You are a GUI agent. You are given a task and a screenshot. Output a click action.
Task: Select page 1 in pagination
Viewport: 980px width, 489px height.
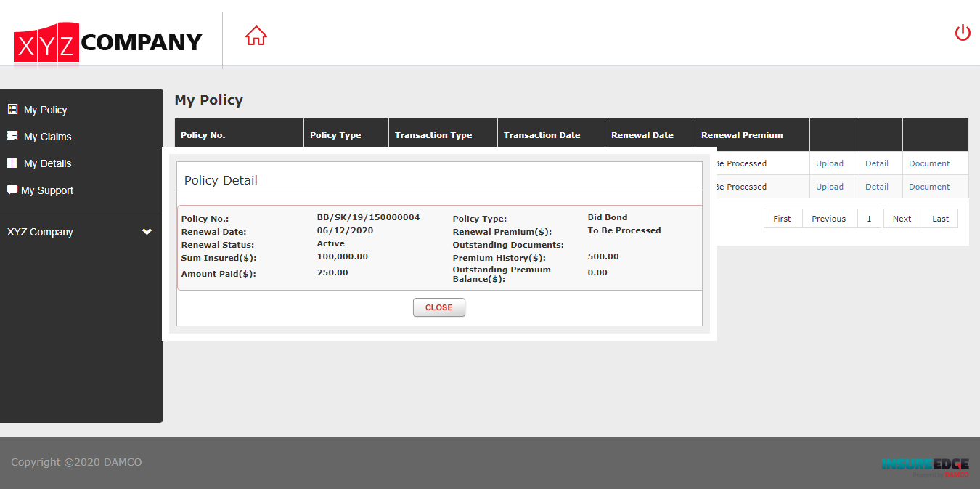coord(869,219)
